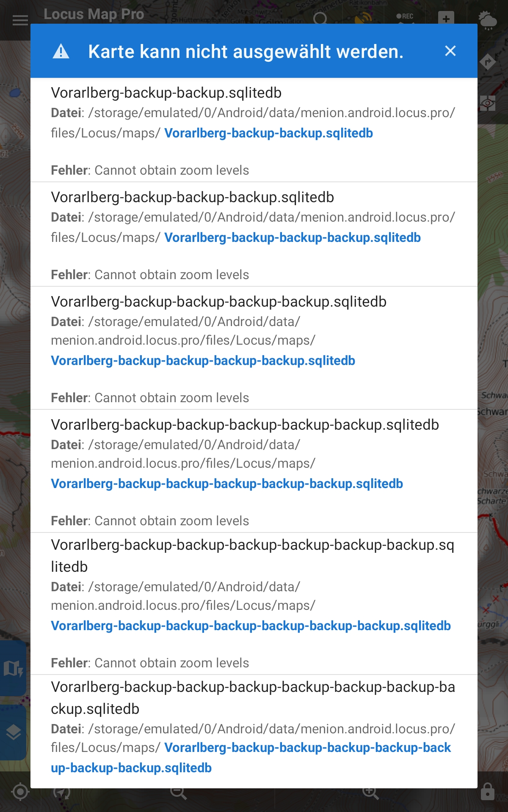The width and height of the screenshot is (508, 812).
Task: Start track recording with REC button
Action: click(x=405, y=17)
